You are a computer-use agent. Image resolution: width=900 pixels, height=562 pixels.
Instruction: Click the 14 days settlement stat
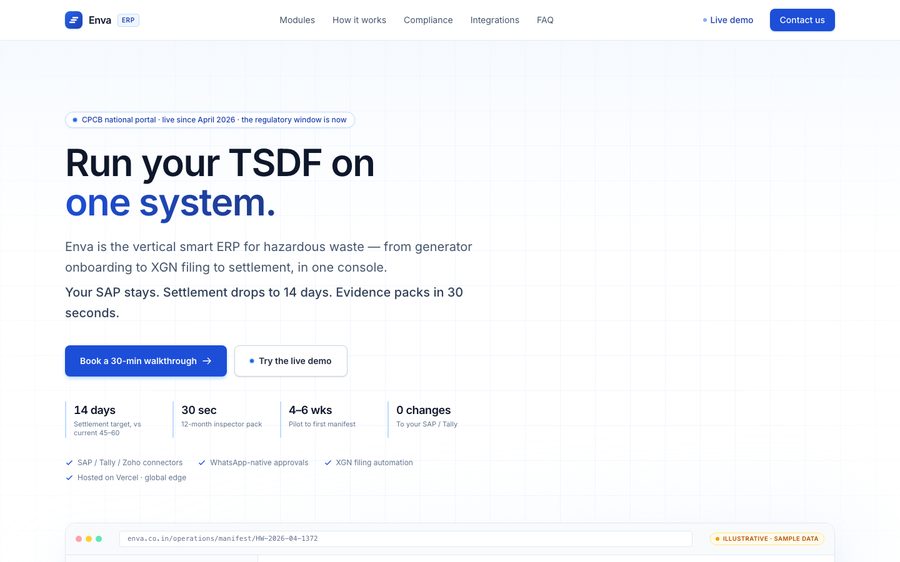(x=115, y=420)
